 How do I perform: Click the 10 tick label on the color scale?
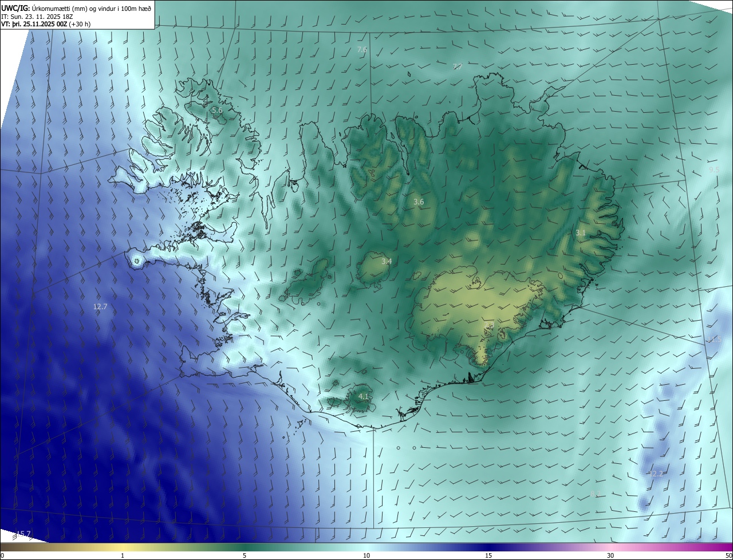pos(366,555)
